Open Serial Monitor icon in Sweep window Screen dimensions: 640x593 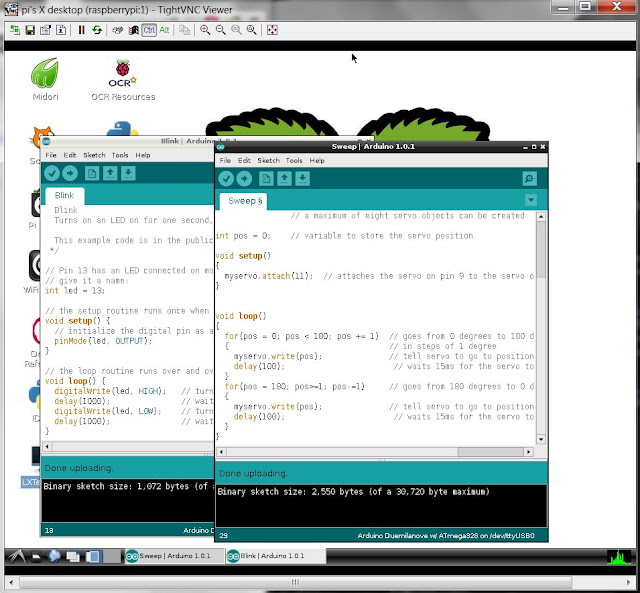(x=529, y=178)
